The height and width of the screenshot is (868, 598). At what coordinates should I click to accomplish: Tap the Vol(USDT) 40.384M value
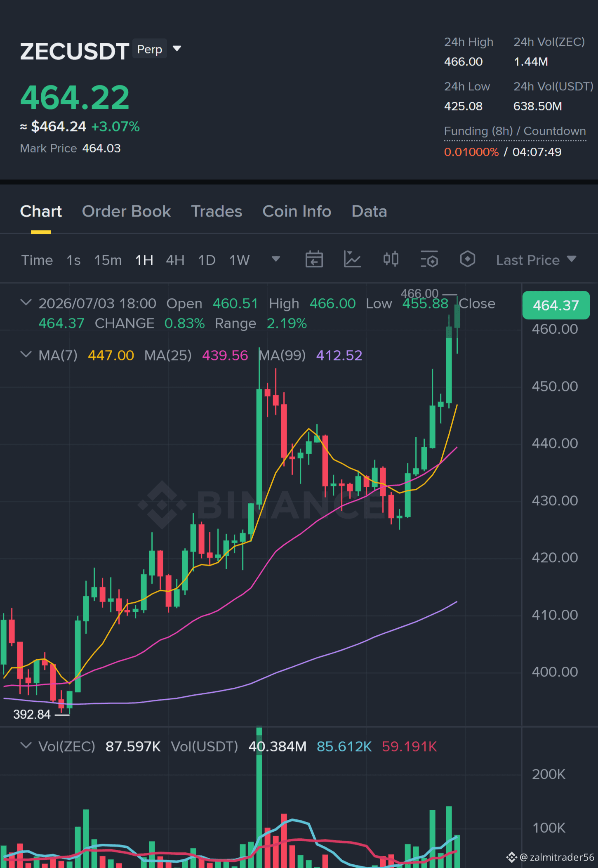pyautogui.click(x=278, y=746)
